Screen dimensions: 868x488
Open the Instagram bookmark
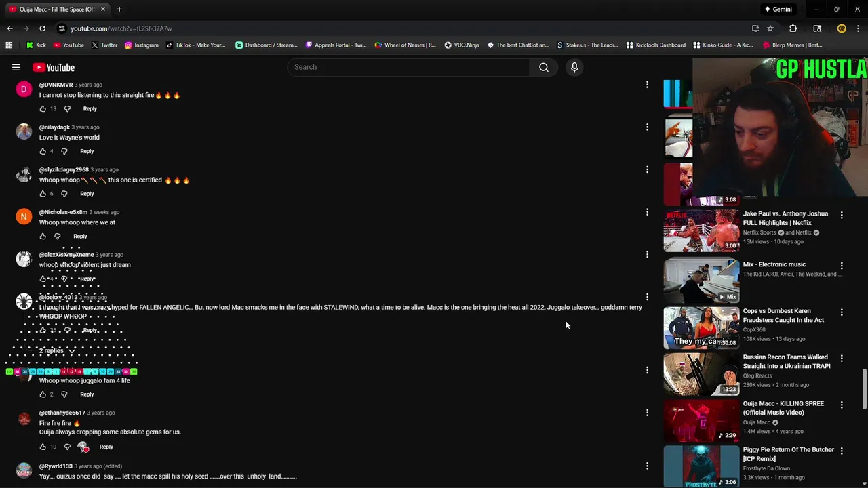tap(141, 45)
